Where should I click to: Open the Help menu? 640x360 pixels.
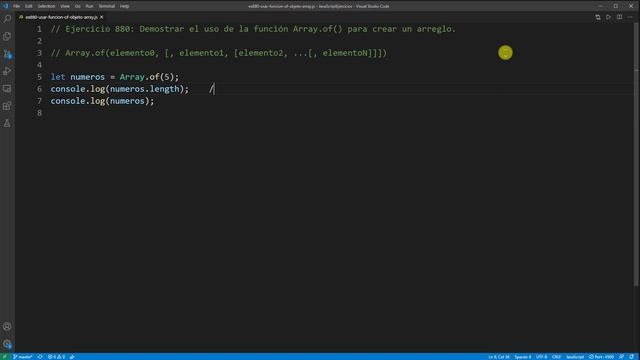[124, 6]
